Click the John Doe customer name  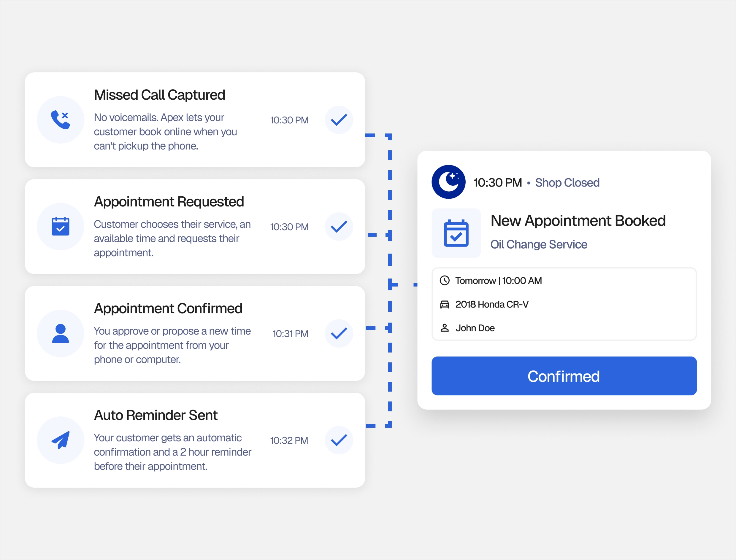pos(475,328)
